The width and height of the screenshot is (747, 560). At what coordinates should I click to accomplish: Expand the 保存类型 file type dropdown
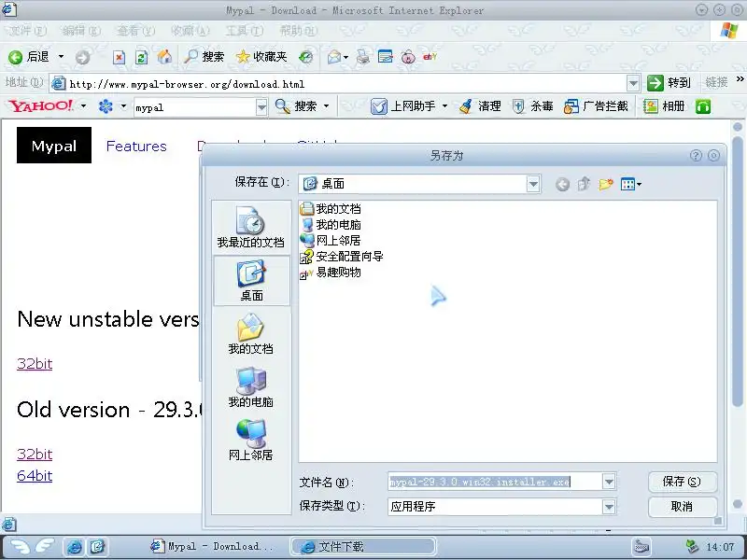[609, 507]
